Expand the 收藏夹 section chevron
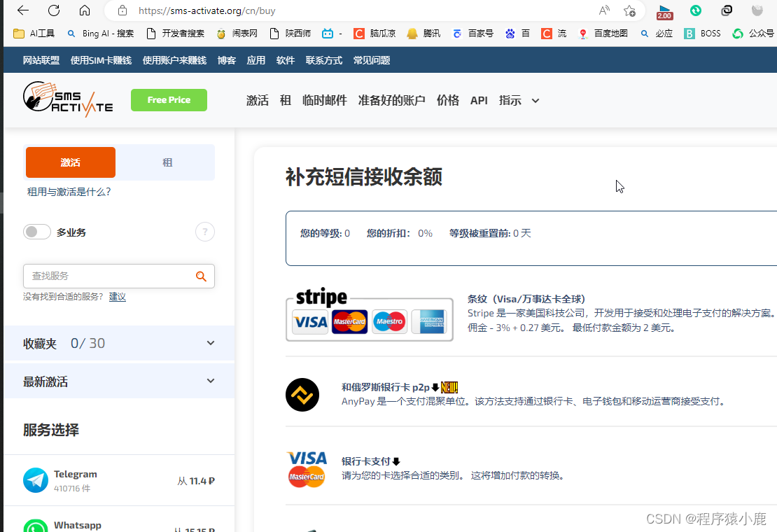Viewport: 777px width, 532px height. pyautogui.click(x=211, y=343)
